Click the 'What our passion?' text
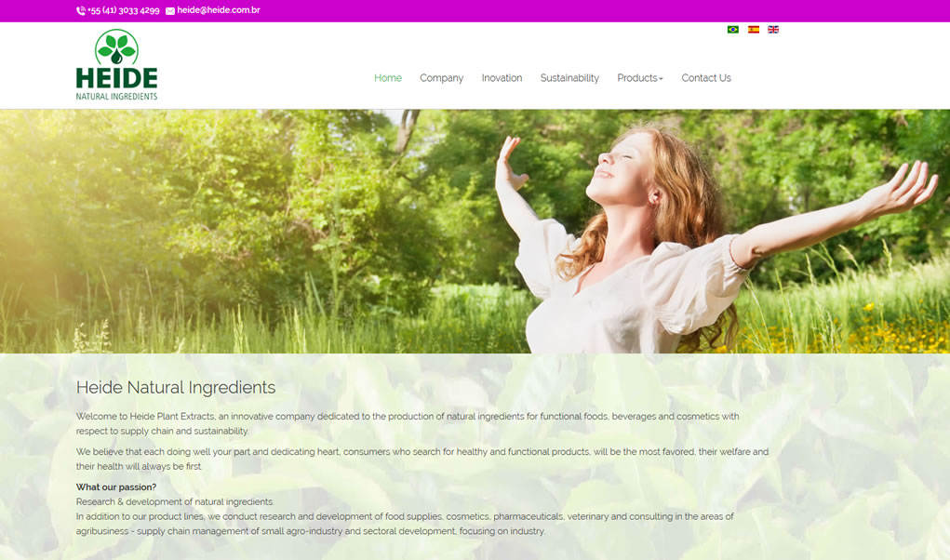The height and width of the screenshot is (560, 950). tap(116, 487)
